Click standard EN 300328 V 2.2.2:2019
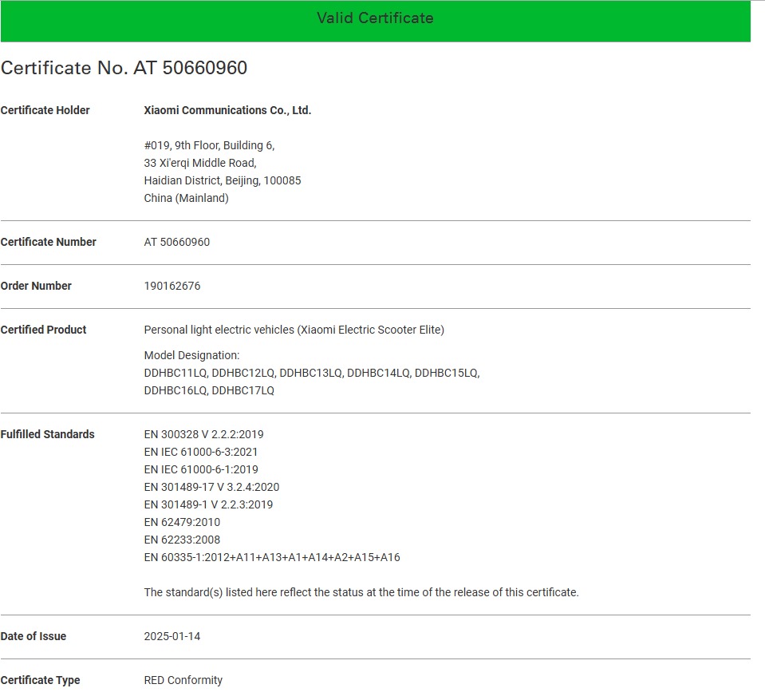This screenshot has width=765, height=700. 203,434
